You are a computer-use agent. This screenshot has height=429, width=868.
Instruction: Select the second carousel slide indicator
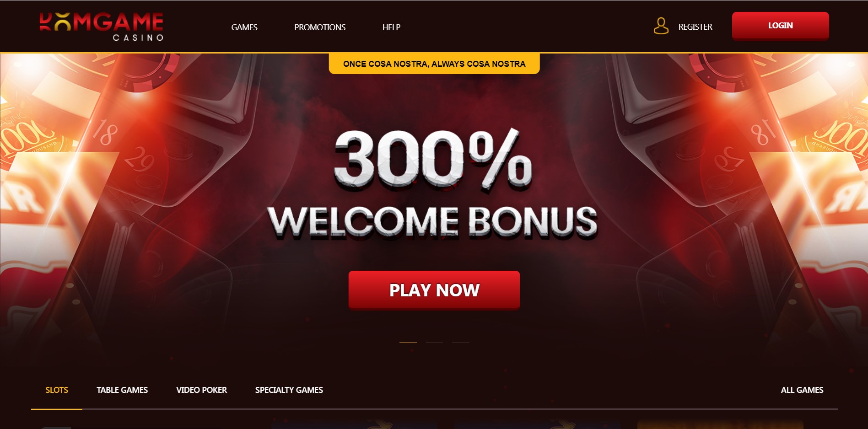tap(434, 342)
